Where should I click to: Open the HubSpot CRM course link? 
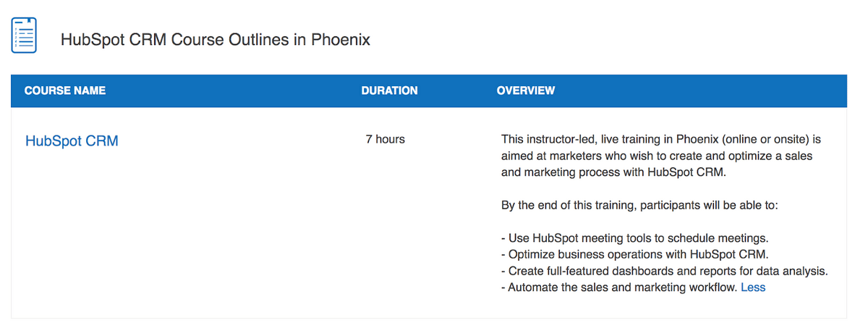[72, 141]
